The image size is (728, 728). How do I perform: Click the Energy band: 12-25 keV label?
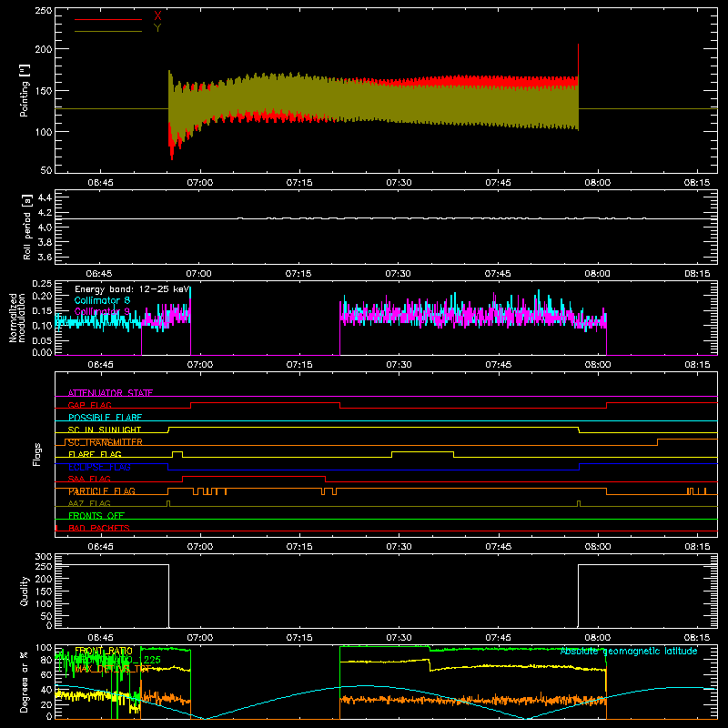[x=132, y=289]
